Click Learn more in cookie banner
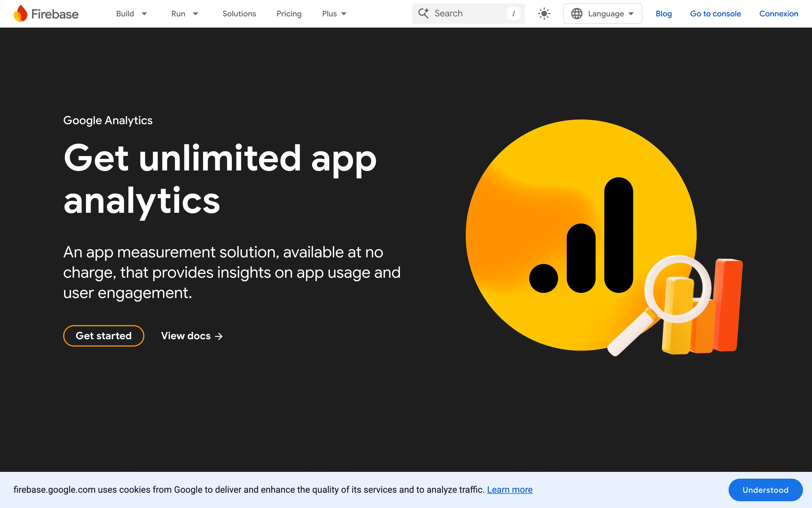 tap(510, 490)
